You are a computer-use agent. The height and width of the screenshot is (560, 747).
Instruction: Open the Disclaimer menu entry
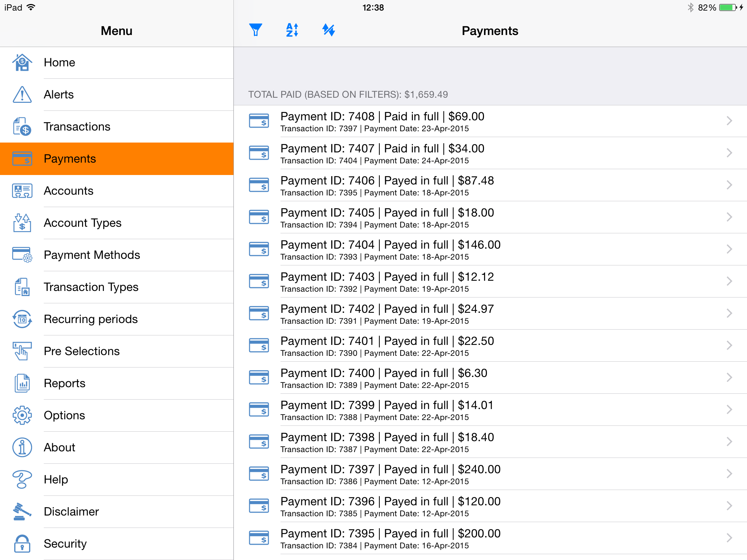(x=71, y=512)
